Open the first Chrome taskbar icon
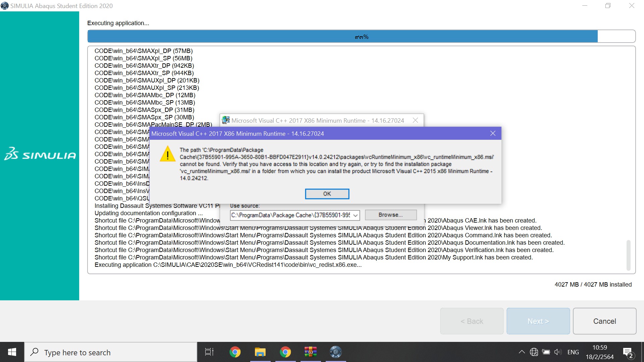 pos(235,352)
